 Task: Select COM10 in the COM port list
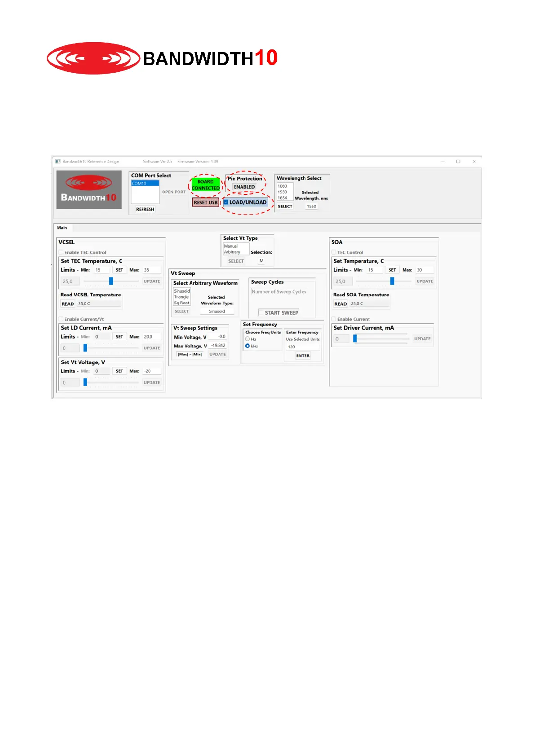coord(145,183)
